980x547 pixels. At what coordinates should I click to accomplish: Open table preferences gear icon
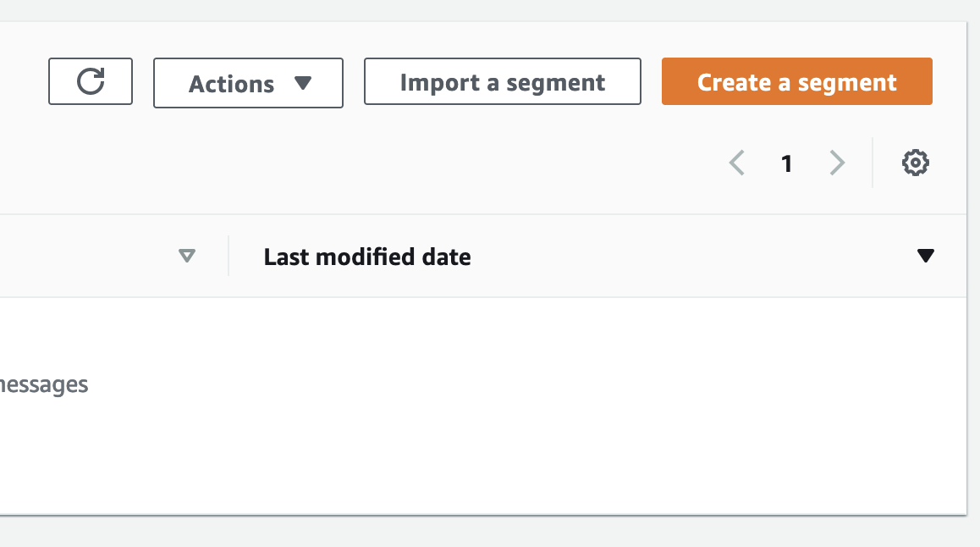(x=915, y=163)
